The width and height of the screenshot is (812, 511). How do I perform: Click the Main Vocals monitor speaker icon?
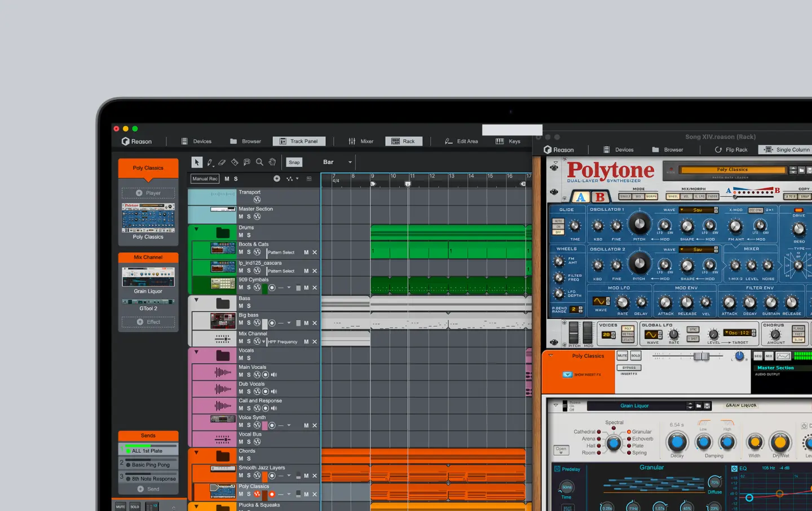(x=274, y=375)
